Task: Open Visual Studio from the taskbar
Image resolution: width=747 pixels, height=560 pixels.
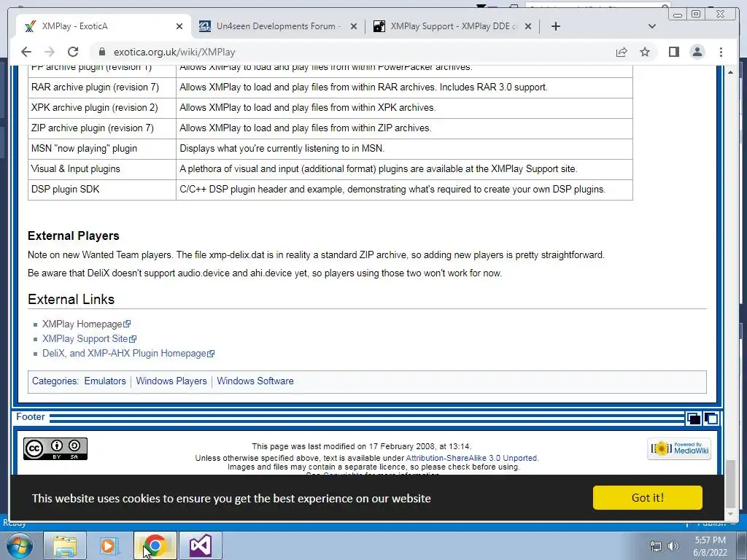Action: pyautogui.click(x=201, y=545)
